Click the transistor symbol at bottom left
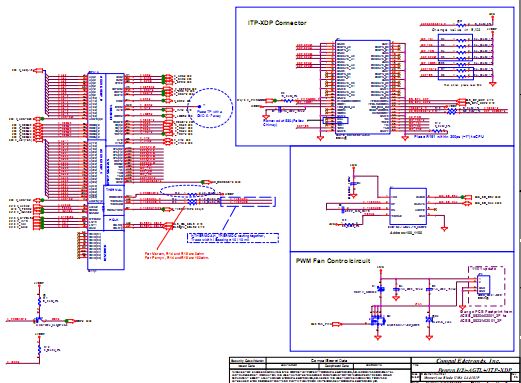The height and width of the screenshot is (383, 521). click(x=38, y=320)
